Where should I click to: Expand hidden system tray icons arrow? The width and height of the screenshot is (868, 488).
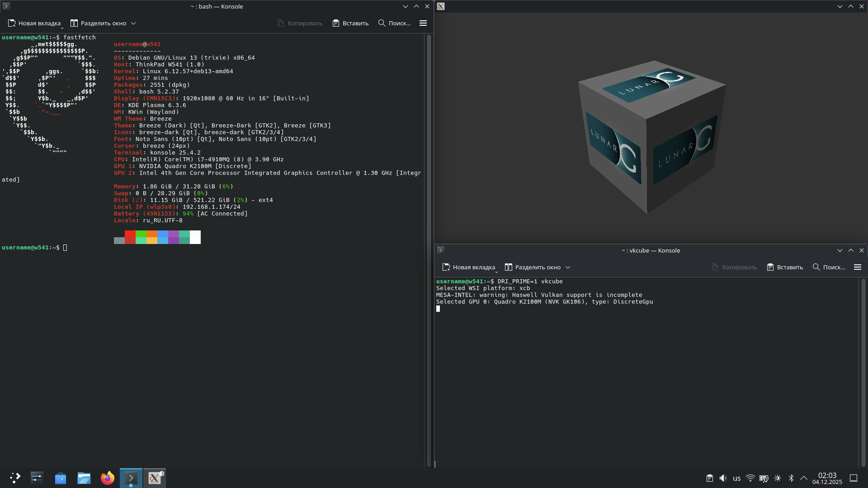(804, 478)
